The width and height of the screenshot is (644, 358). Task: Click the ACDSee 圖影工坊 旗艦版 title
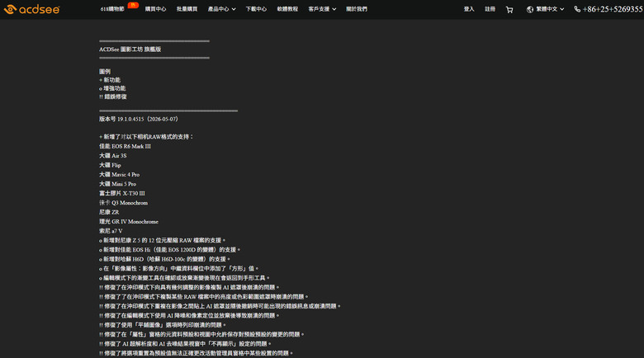[130, 49]
